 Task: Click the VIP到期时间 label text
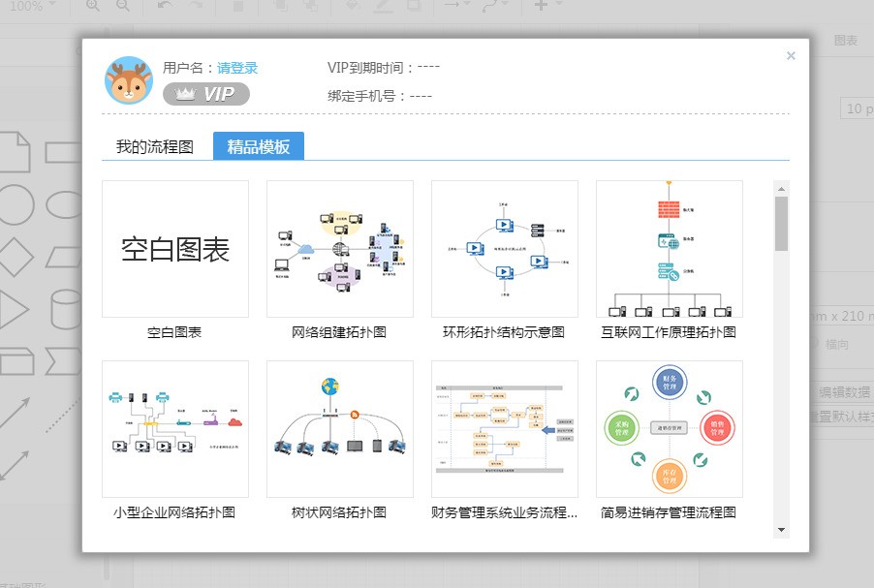coord(371,68)
